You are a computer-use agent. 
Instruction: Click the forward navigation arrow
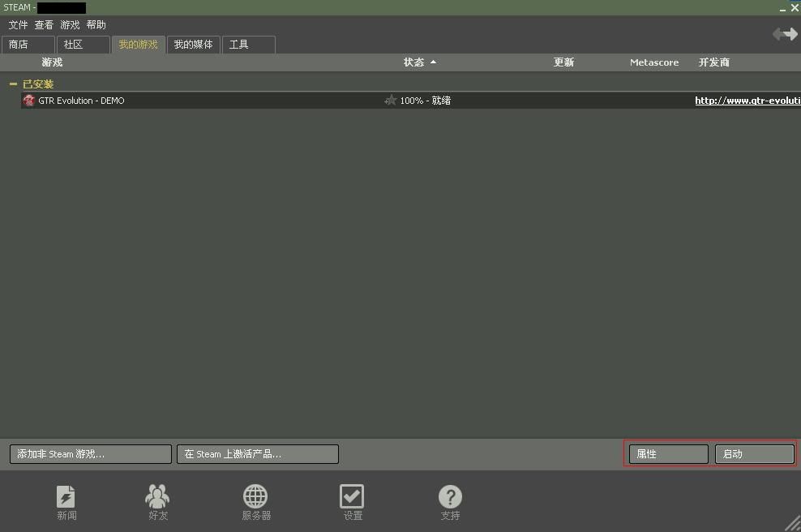(790, 34)
